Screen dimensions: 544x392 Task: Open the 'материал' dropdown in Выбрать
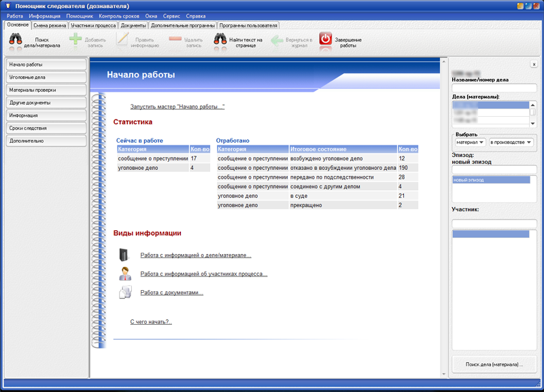tap(469, 142)
